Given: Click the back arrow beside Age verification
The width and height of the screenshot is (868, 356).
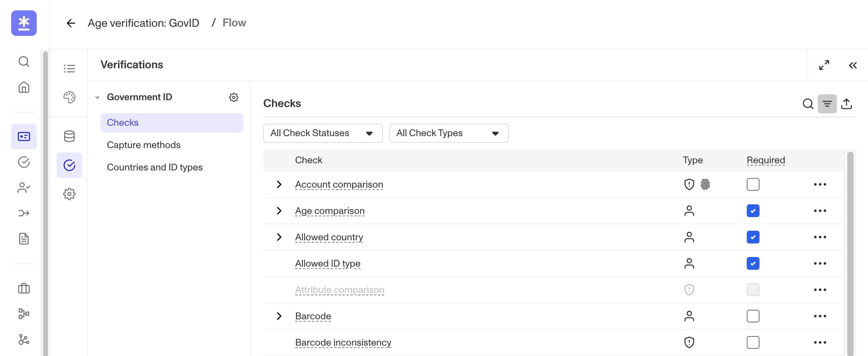Looking at the screenshot, I should tap(71, 23).
